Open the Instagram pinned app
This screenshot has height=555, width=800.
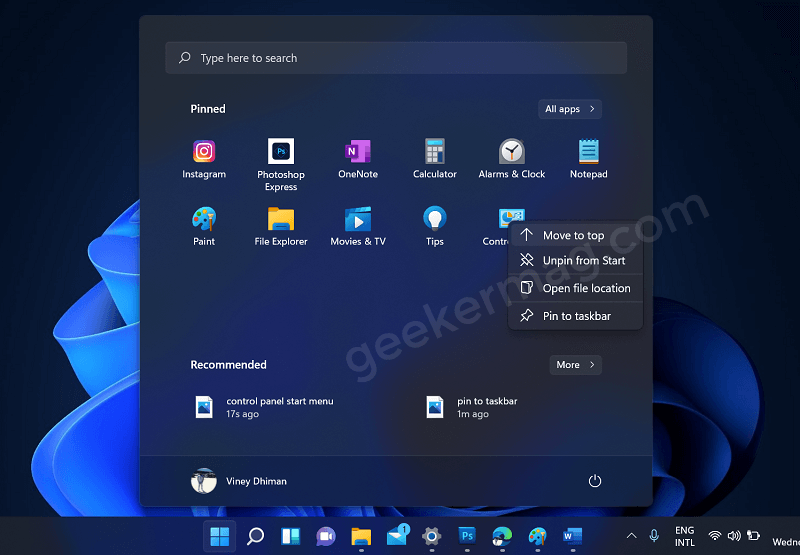[x=204, y=159]
